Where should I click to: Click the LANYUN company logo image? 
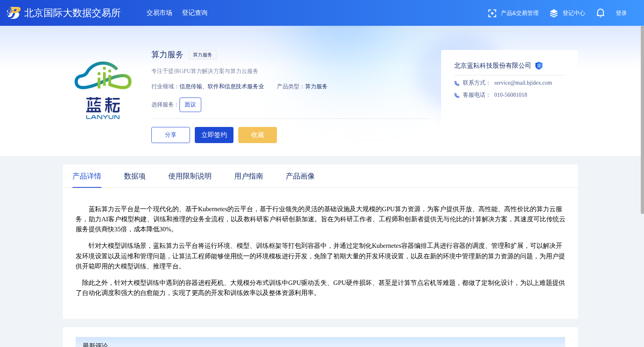103,90
